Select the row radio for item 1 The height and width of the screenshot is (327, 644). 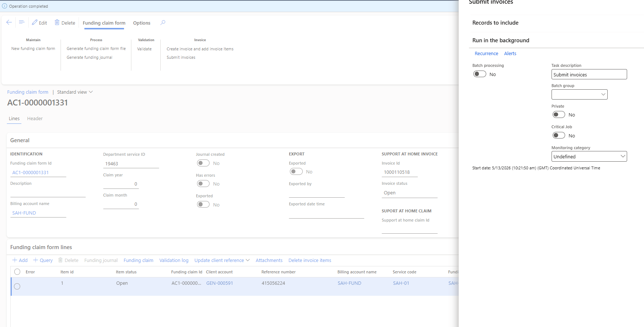[x=17, y=286]
